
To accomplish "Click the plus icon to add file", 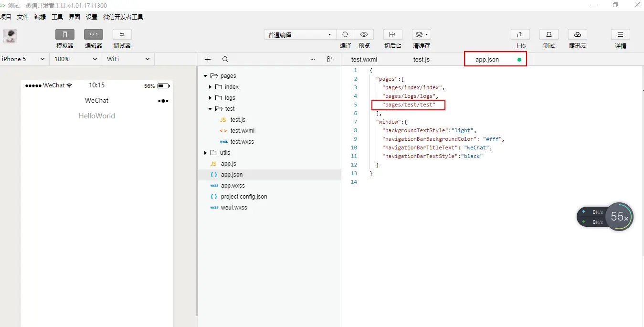I will (x=208, y=59).
